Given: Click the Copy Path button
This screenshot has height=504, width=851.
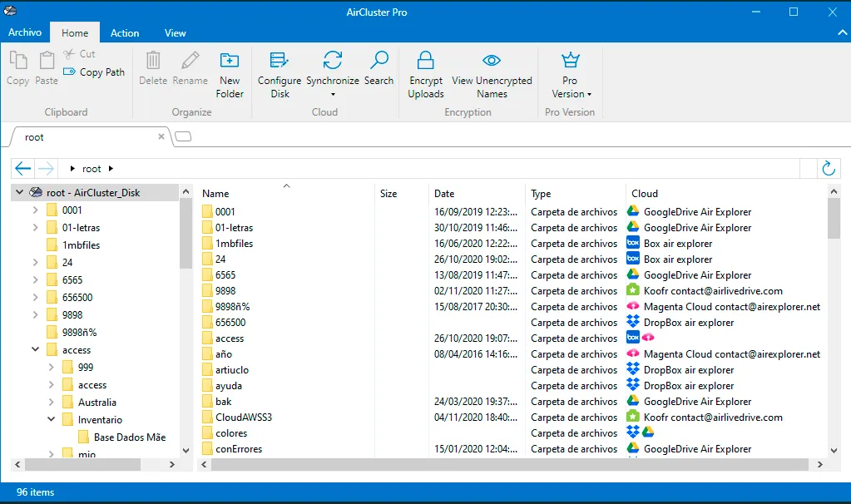Looking at the screenshot, I should (x=94, y=72).
